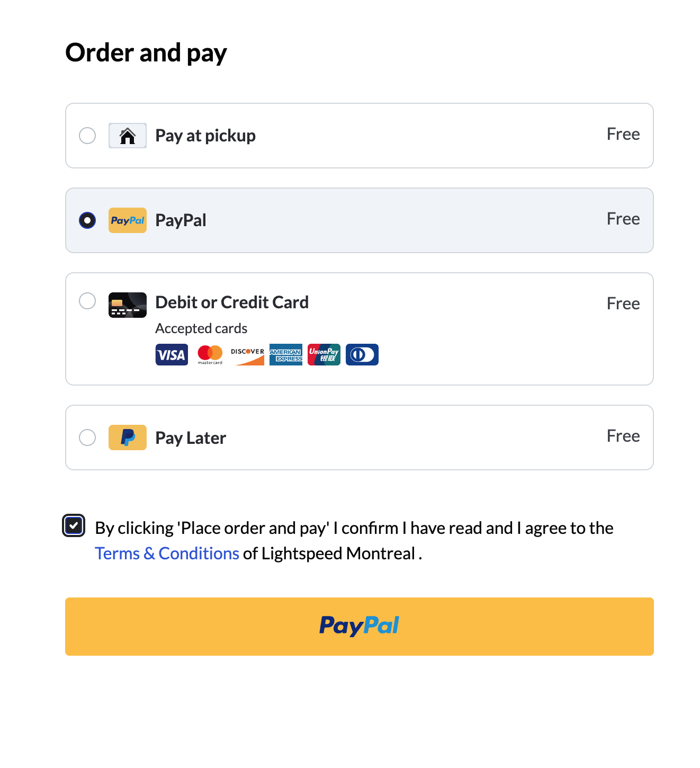The height and width of the screenshot is (768, 700).
Task: Select the PayPal payment option row
Action: pyautogui.click(x=359, y=220)
